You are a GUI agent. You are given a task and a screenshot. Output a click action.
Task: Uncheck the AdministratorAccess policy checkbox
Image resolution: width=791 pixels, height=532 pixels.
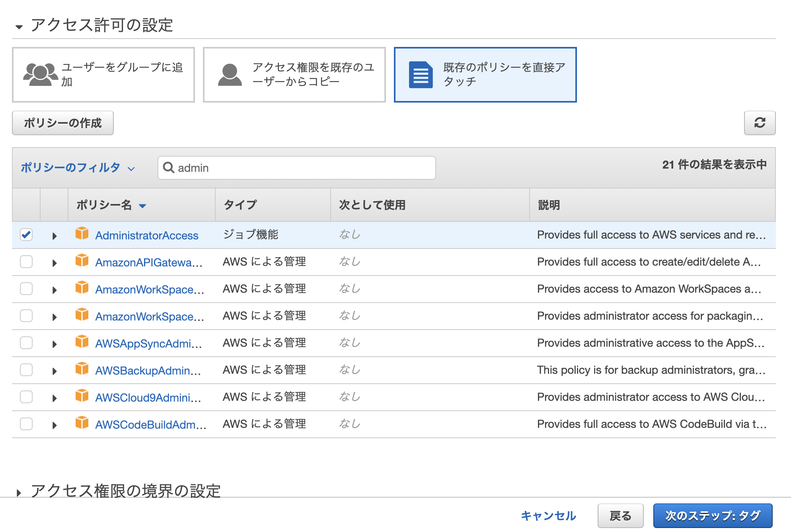click(x=26, y=235)
